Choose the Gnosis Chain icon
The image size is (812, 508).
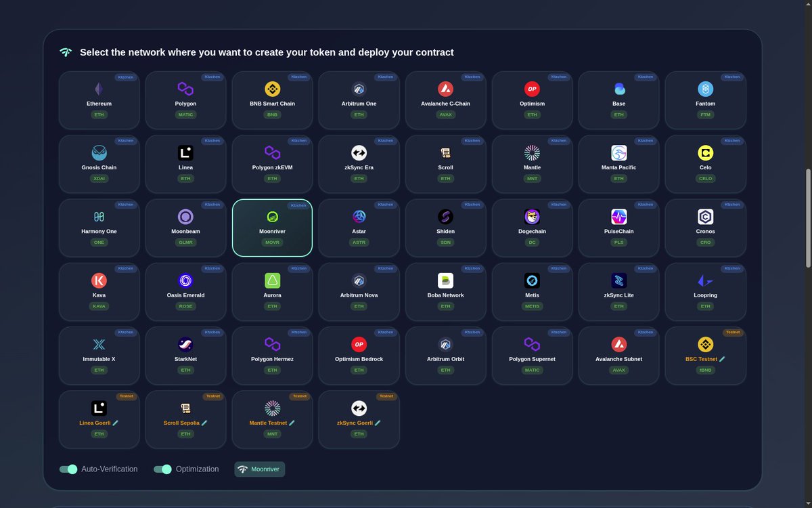(x=99, y=152)
